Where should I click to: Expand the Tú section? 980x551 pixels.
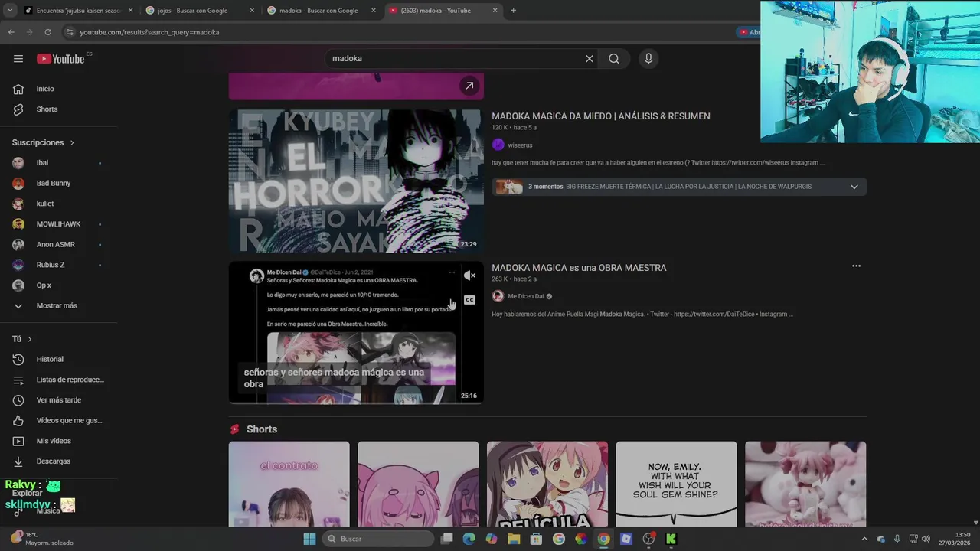22,339
